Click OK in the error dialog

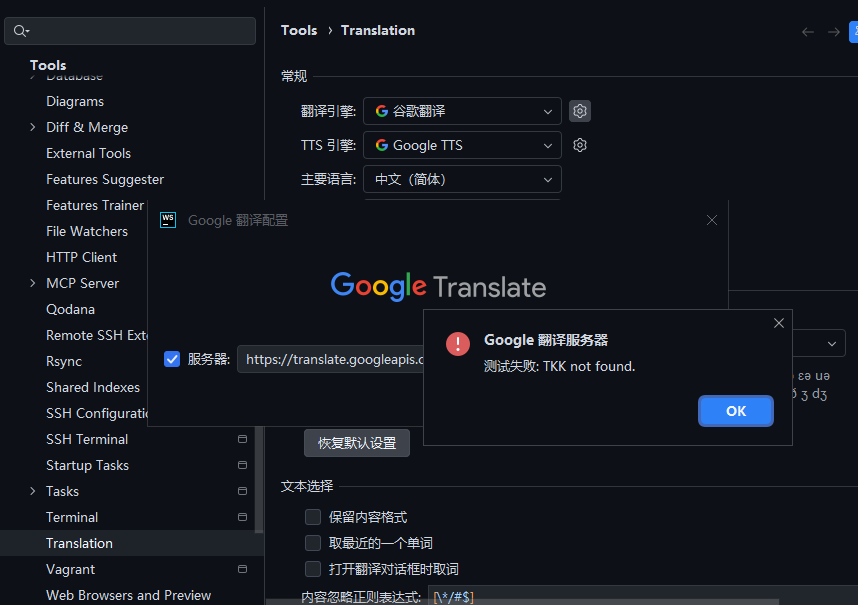point(735,411)
